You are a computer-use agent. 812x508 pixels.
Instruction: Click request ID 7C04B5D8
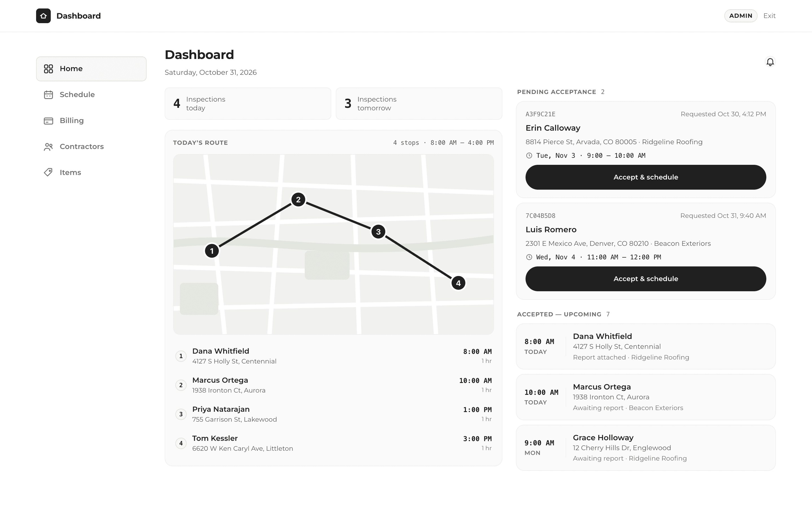[540, 216]
